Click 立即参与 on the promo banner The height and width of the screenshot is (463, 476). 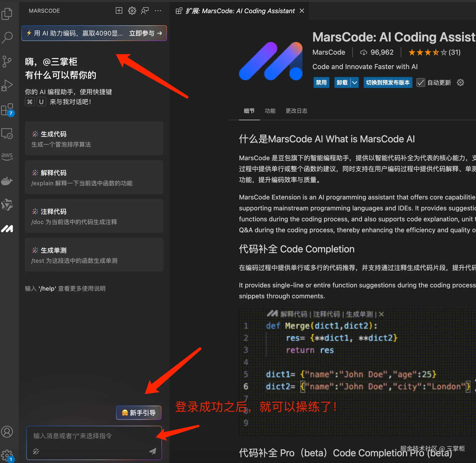click(146, 33)
